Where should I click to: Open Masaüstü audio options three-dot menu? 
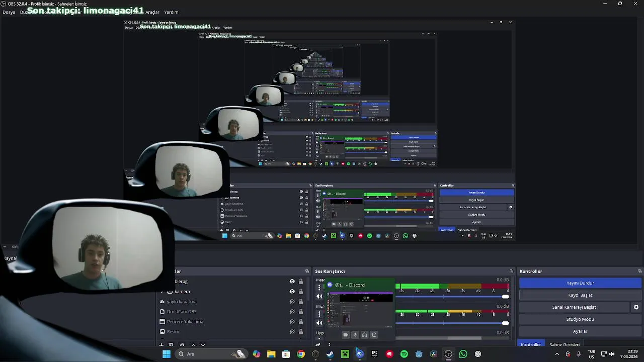click(319, 288)
